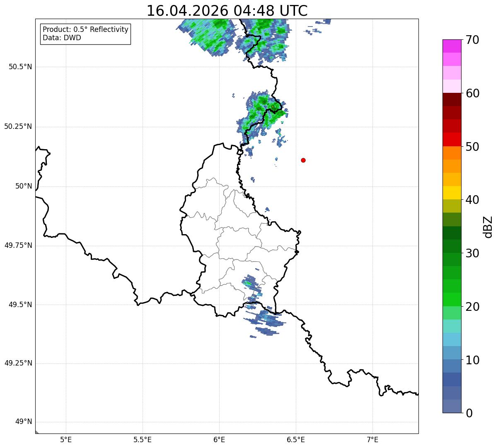The image size is (498, 448).
Task: Click the 7°E longitude tick label
Action: pos(373,439)
